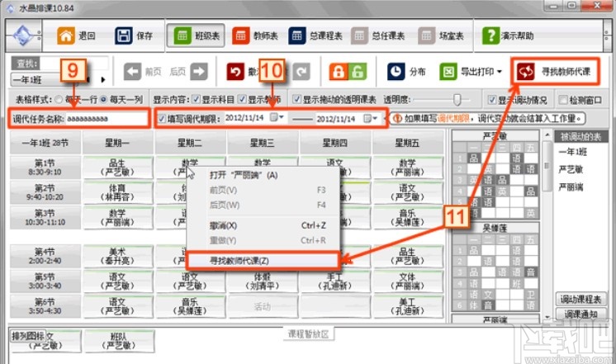Go to next page with 后页 arrow
Image resolution: width=616 pixels, height=364 pixels.
pos(199,72)
